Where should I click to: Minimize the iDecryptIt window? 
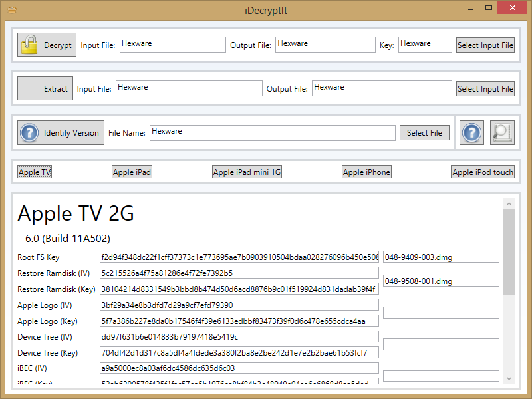point(471,9)
